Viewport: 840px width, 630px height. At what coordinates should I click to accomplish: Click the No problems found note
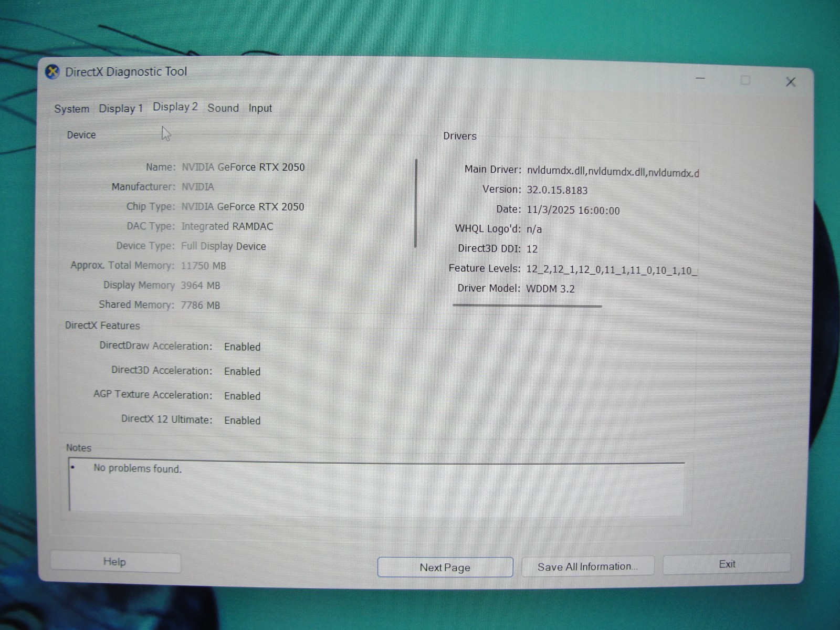tap(138, 468)
